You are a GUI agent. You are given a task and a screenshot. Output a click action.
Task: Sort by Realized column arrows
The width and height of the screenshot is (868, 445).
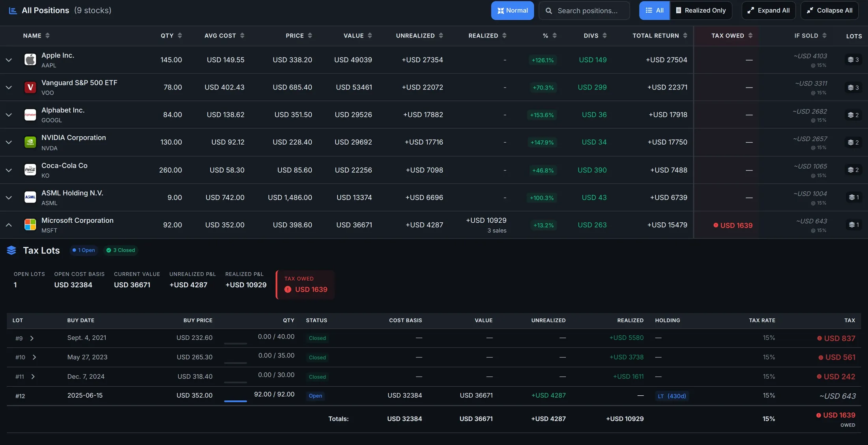click(x=504, y=35)
